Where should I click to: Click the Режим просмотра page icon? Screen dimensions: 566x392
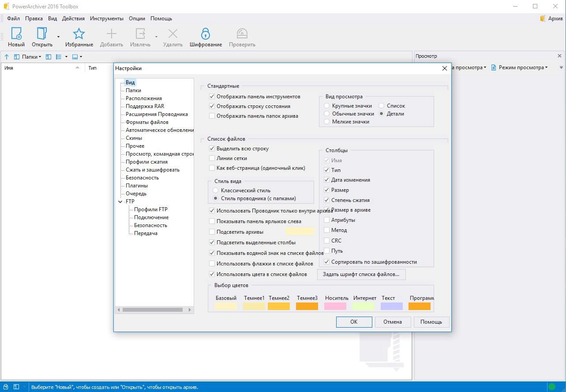[494, 67]
